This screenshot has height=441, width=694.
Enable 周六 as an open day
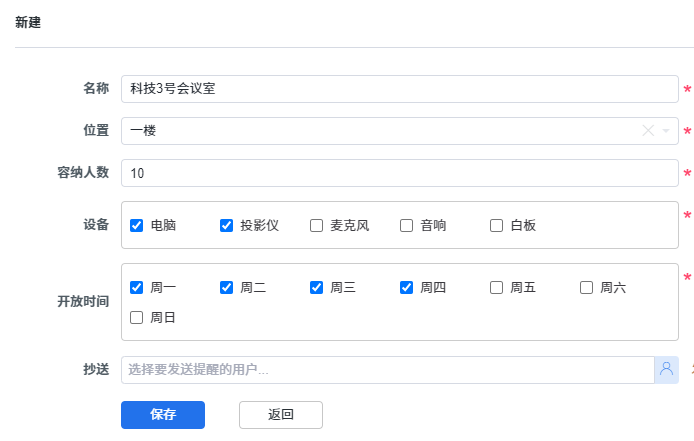click(586, 287)
